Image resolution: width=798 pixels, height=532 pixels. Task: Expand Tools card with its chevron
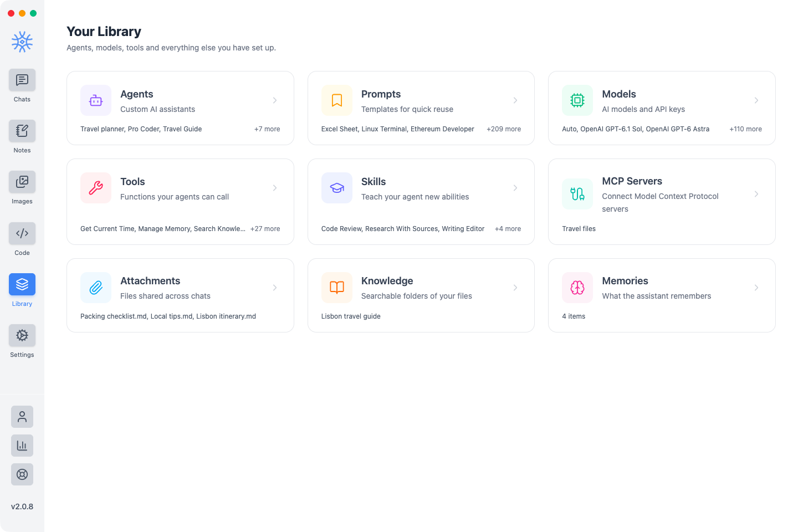point(275,188)
